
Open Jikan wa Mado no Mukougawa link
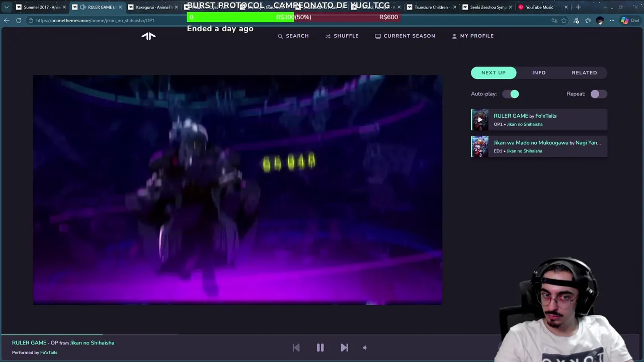tap(531, 143)
